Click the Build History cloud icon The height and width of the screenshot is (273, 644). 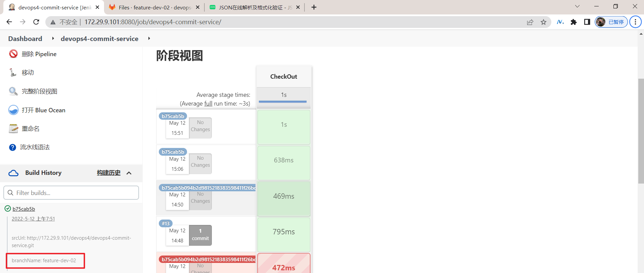point(13,173)
